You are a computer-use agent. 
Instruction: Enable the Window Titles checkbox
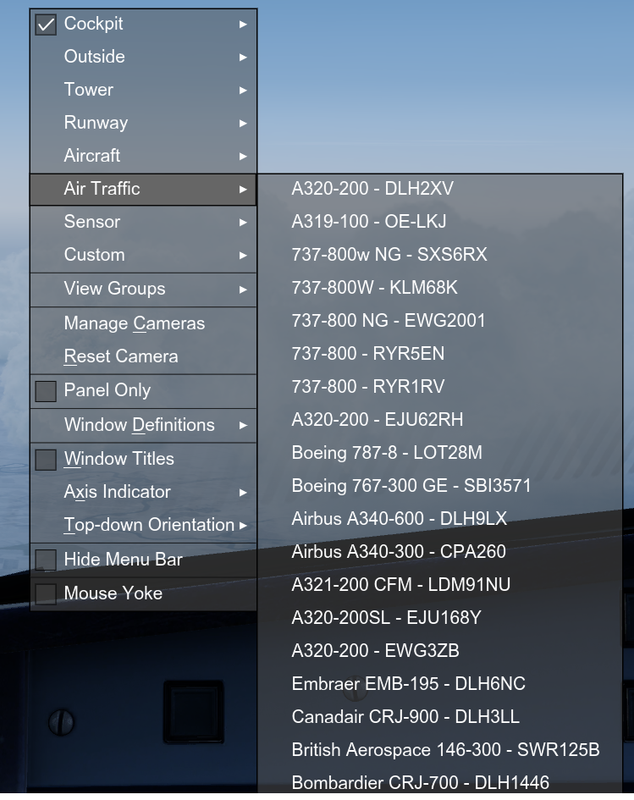point(45,460)
